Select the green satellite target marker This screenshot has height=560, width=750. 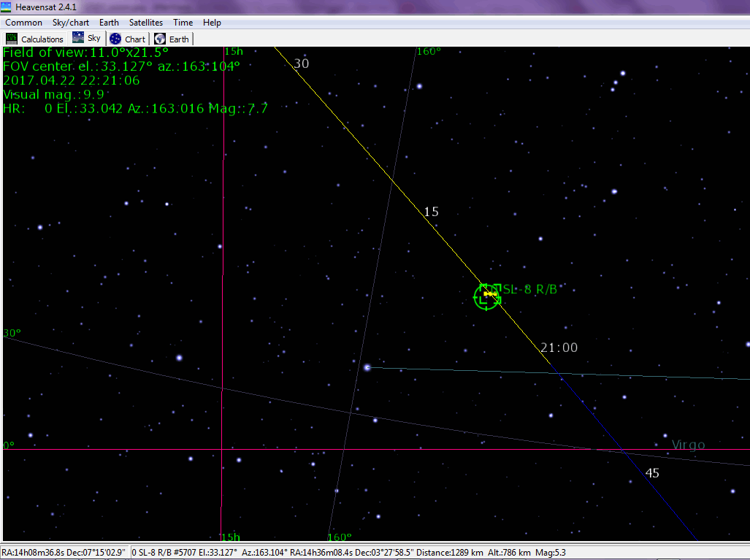[486, 296]
